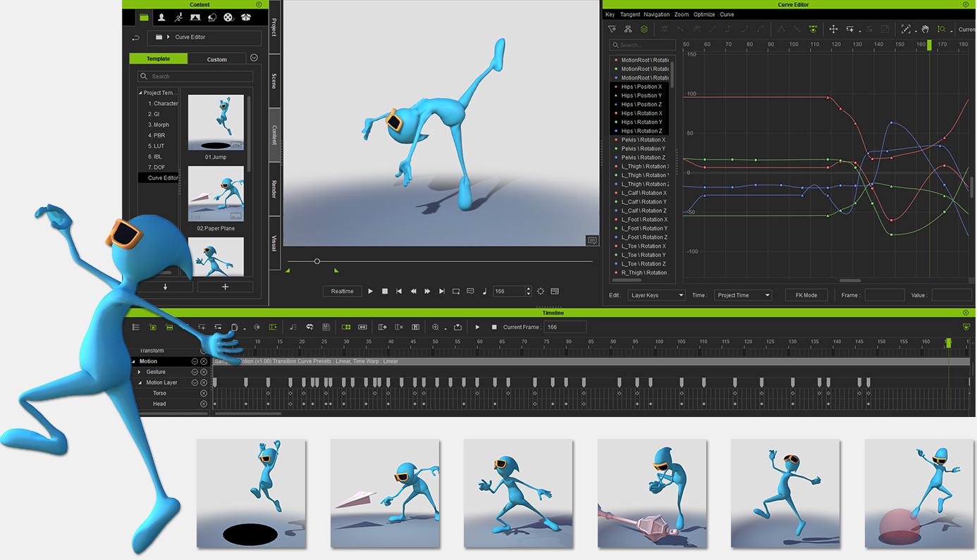Image resolution: width=977 pixels, height=560 pixels.
Task: Jump to last frame with end button
Action: [x=441, y=291]
